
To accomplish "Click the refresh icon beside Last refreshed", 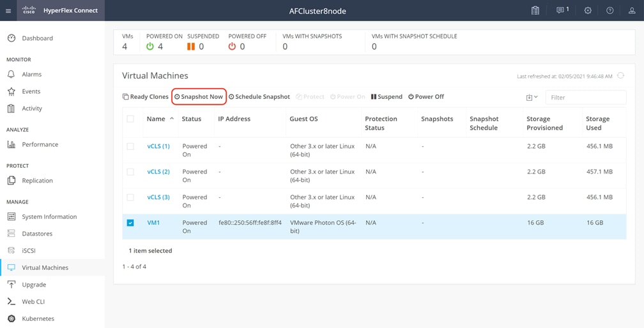I will [620, 75].
